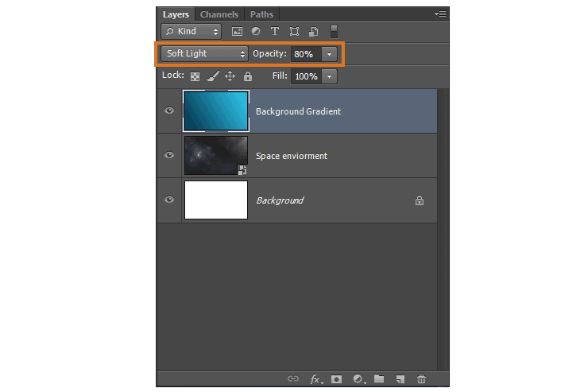This screenshot has height=392, width=588.
Task: Delete layer with trash icon
Action: pyautogui.click(x=421, y=378)
